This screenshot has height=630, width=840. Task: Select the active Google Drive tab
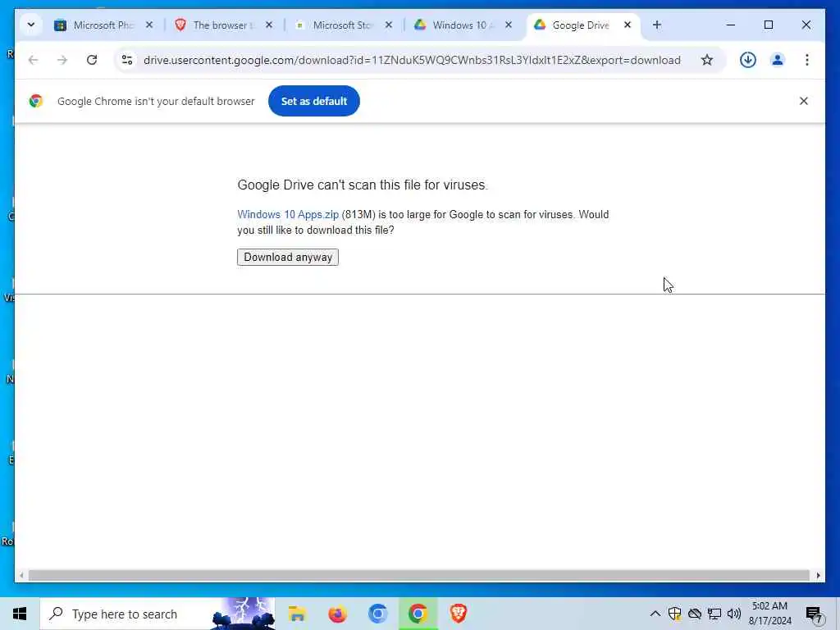tap(583, 25)
